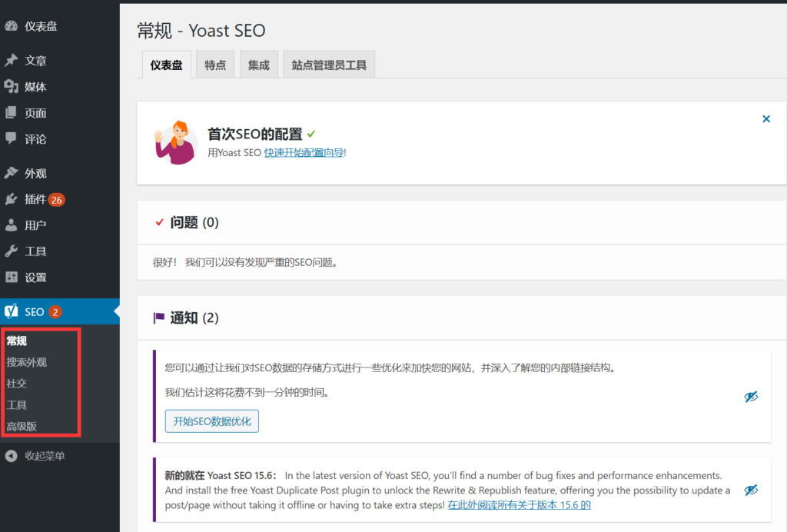Click the red checkmark beside 问题
The width and height of the screenshot is (787, 532).
coord(159,222)
